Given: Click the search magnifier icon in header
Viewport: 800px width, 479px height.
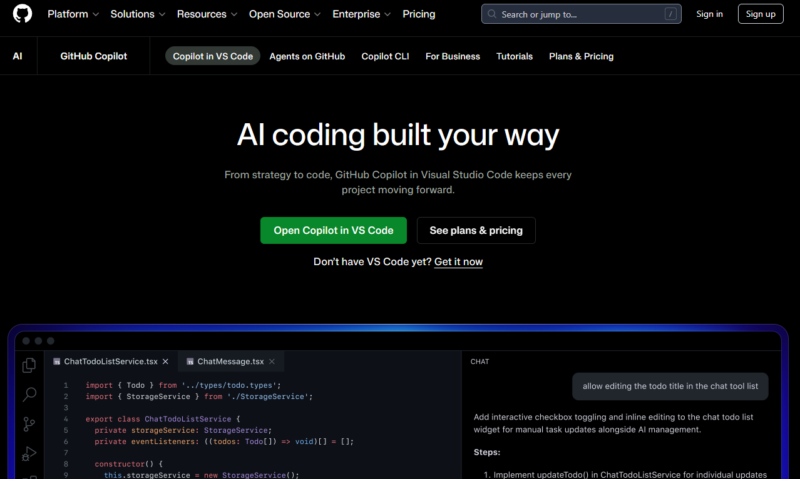Looking at the screenshot, I should coord(492,14).
